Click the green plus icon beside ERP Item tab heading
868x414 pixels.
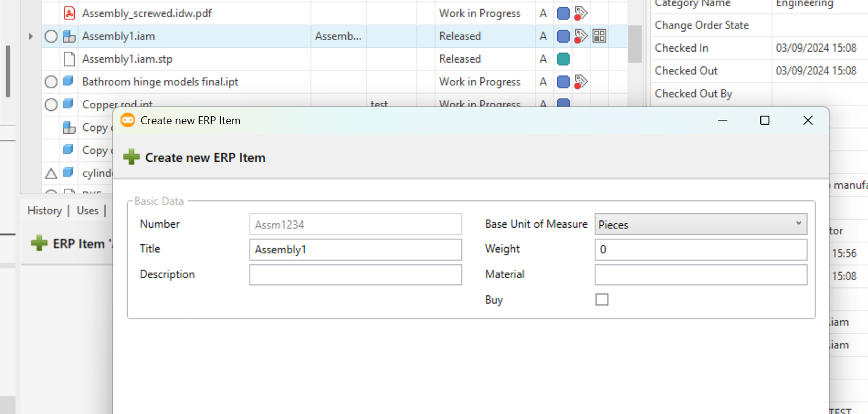[x=39, y=244]
